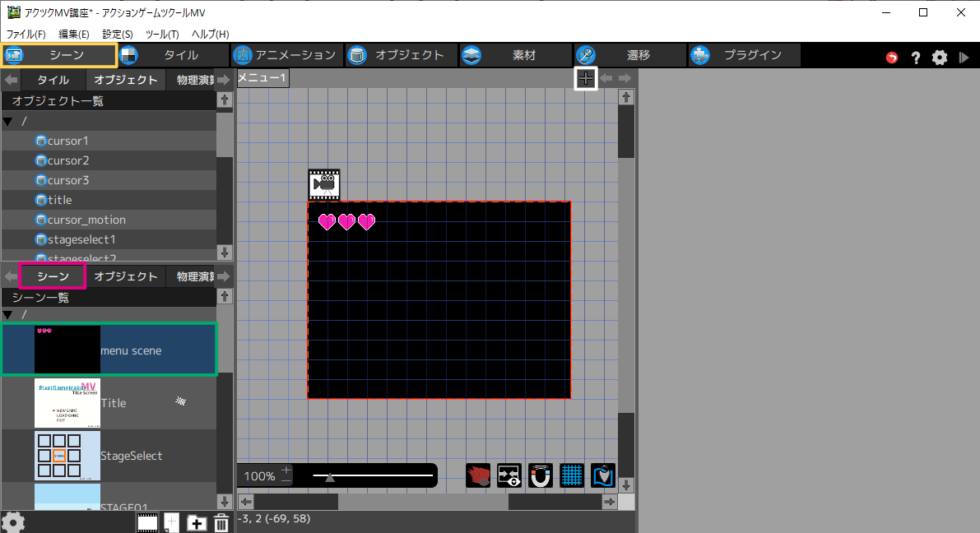Toggle the blue grid display icon

572,475
